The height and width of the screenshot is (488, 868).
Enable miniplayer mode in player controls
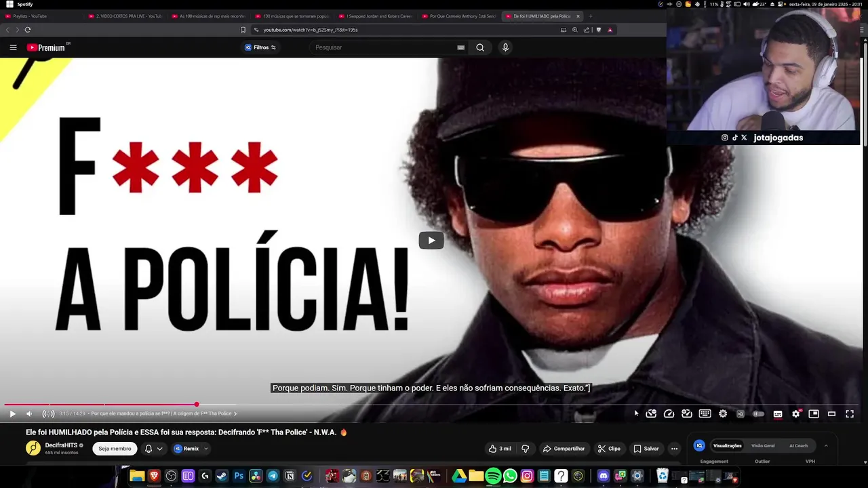[814, 413]
